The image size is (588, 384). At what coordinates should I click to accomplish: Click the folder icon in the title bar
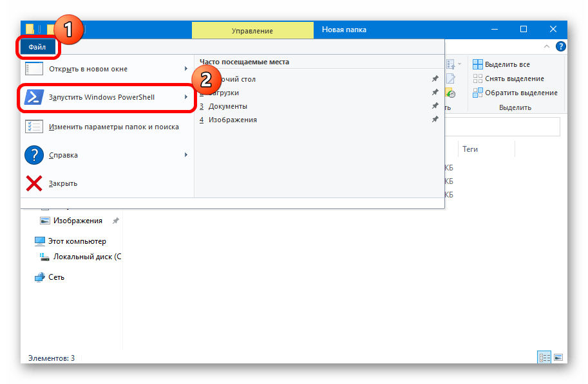(30, 29)
